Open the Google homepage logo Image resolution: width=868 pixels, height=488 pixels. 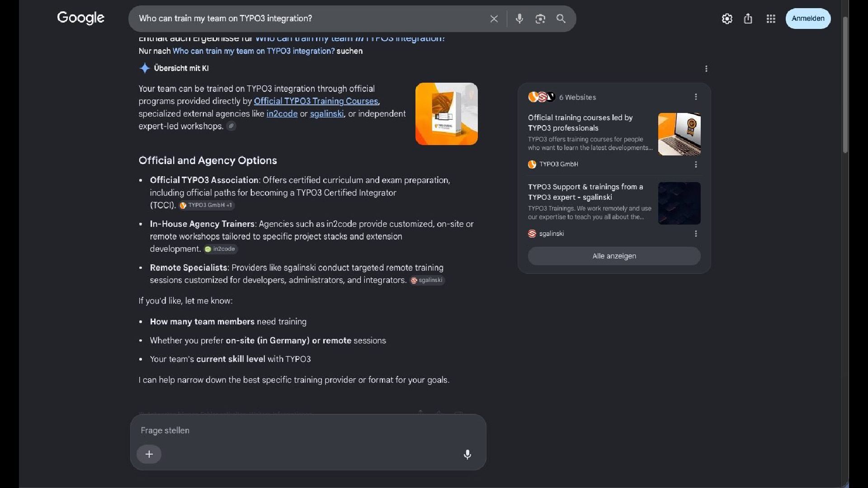[x=81, y=18]
